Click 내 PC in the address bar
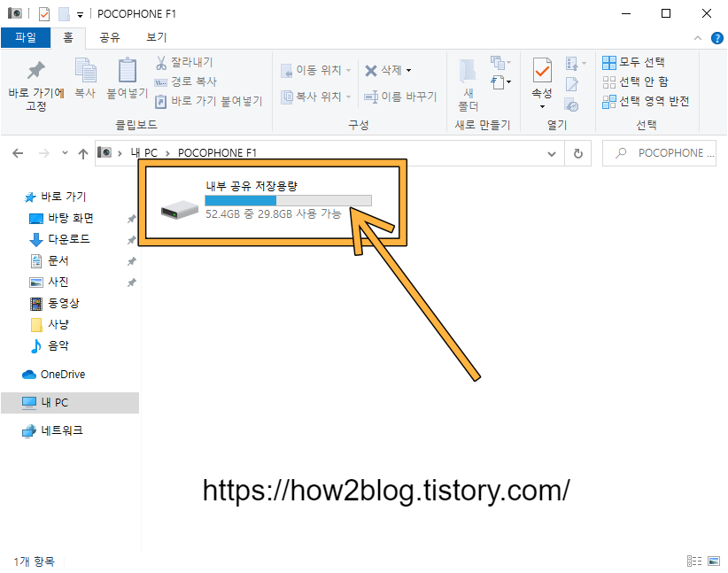Screen dimensions: 728x573 tap(144, 152)
